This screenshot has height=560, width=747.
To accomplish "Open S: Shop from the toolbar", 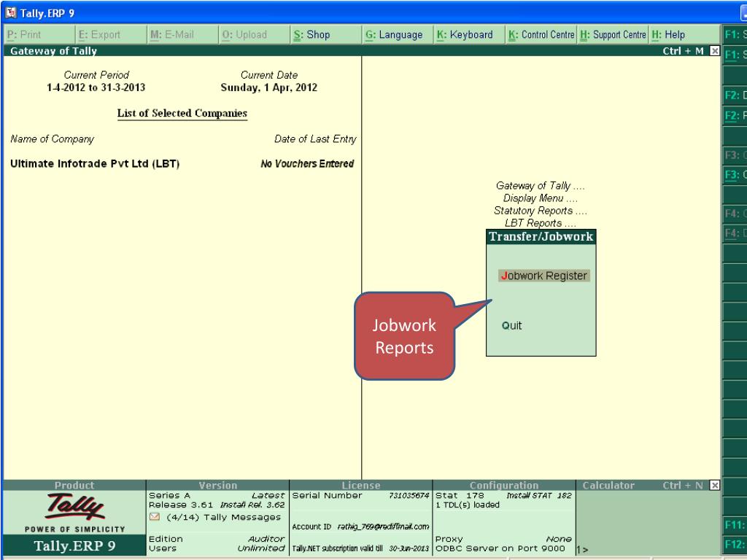I will point(326,35).
